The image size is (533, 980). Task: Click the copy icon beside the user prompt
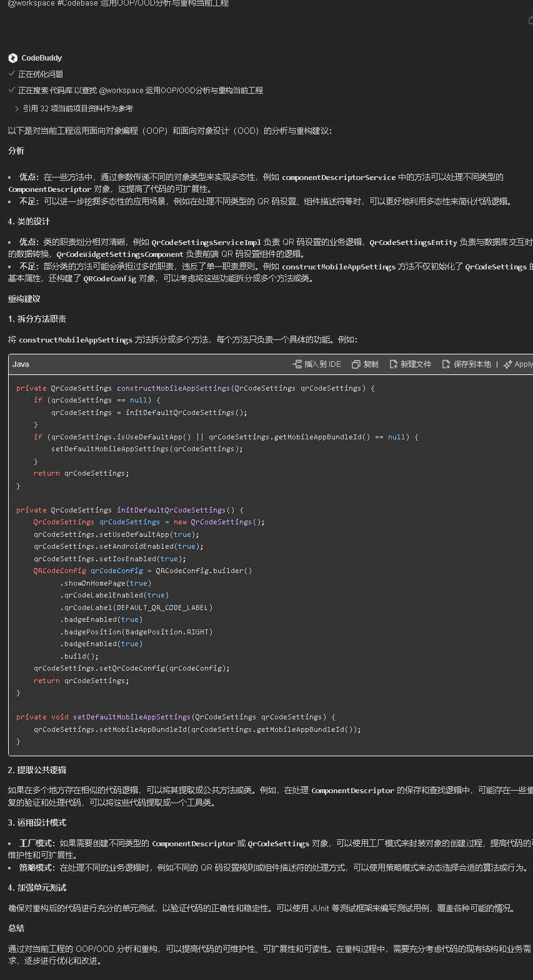[530, 20]
